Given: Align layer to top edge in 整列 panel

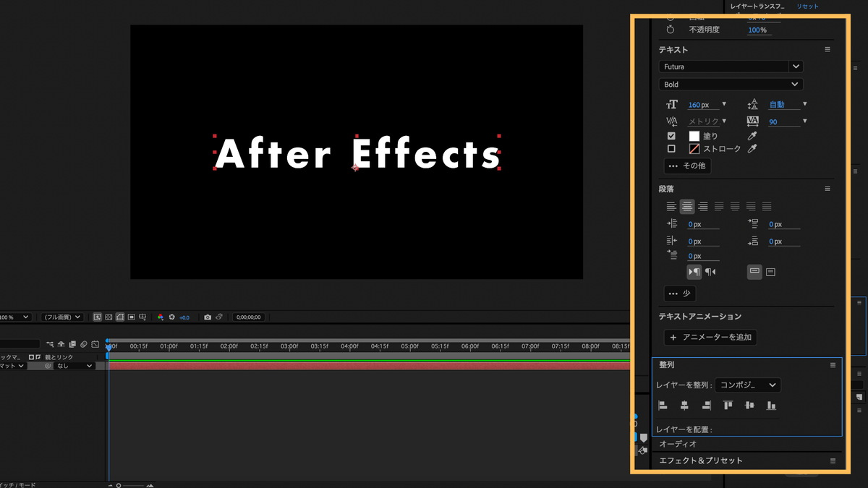Looking at the screenshot, I should pos(728,406).
